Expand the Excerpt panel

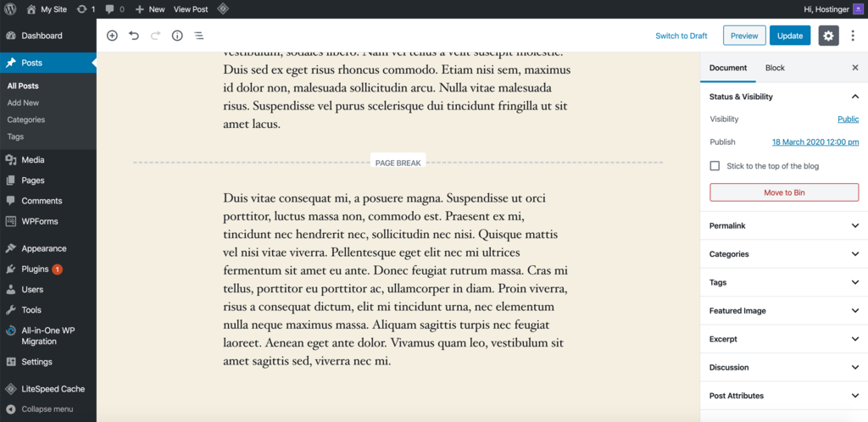point(784,339)
